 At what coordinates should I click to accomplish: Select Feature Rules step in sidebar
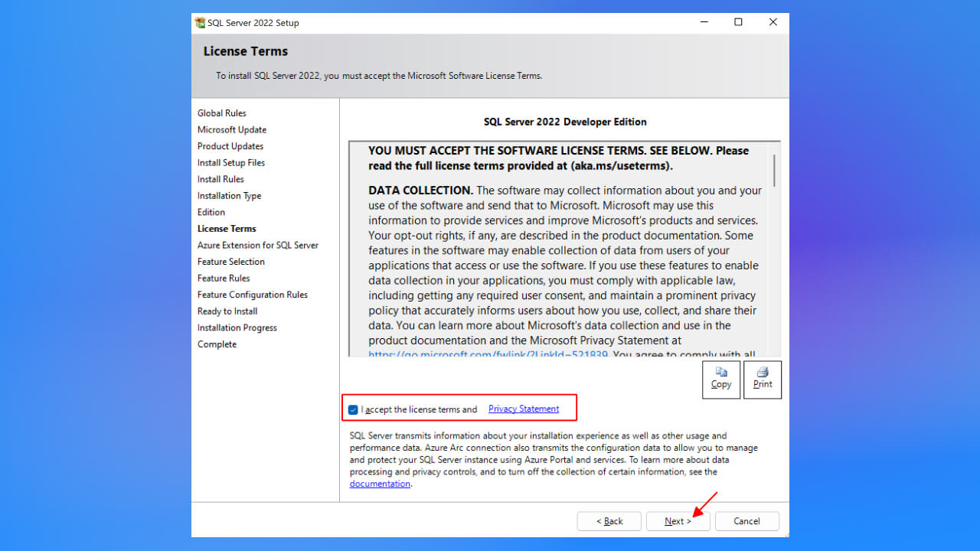[224, 279]
